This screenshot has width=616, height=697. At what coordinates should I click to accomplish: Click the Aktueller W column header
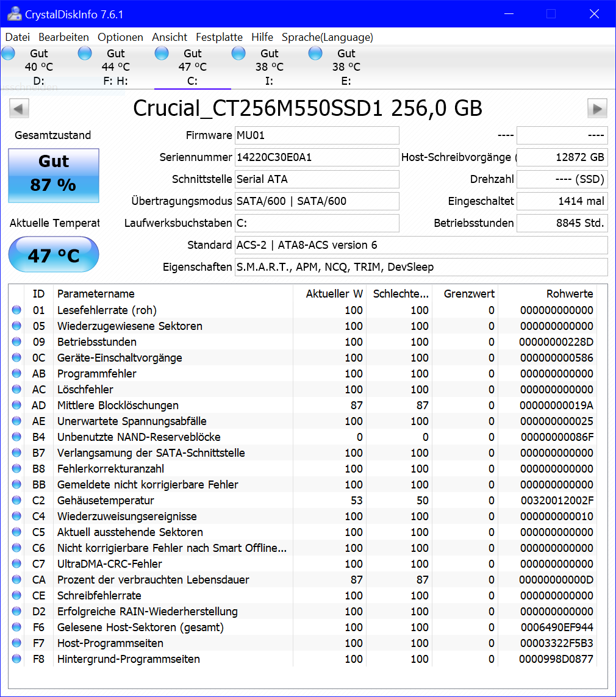pos(329,294)
